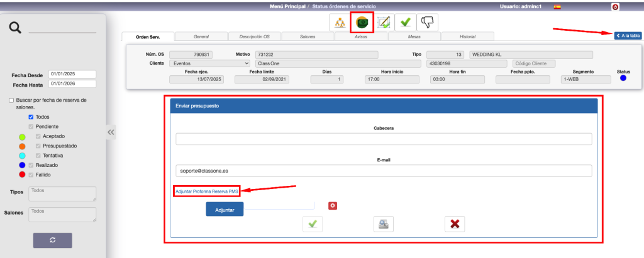Screen dimensions: 644x258
Task: Open the Cliente Eventos dropdown
Action: click(x=209, y=63)
